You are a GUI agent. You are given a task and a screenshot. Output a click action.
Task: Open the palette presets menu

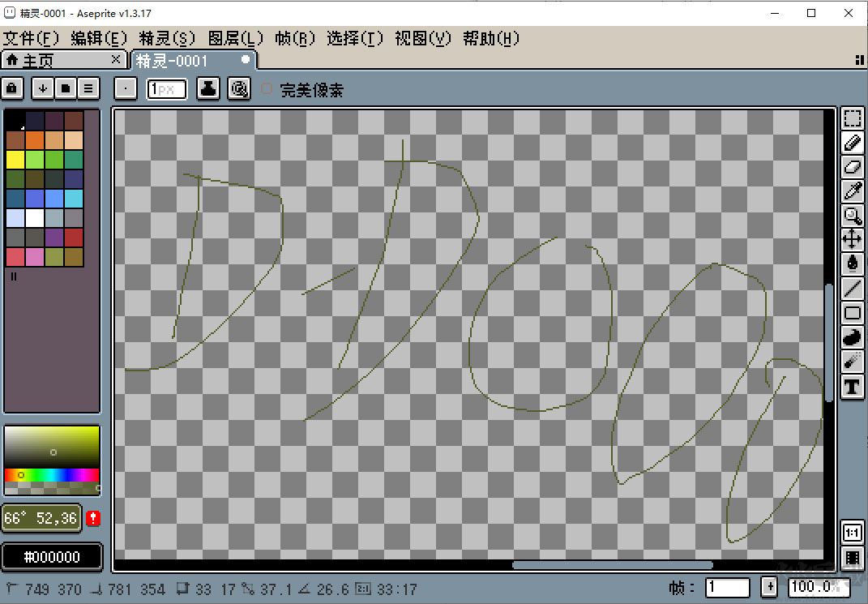point(64,88)
